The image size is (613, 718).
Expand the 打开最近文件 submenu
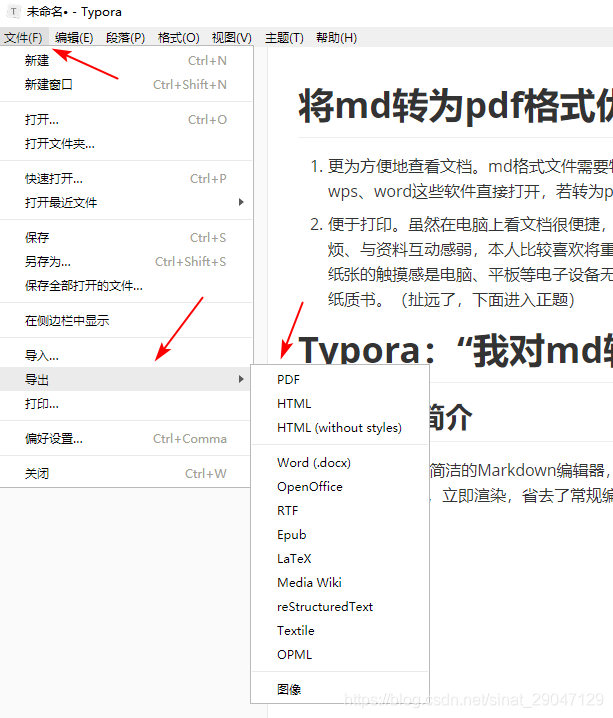pos(126,202)
